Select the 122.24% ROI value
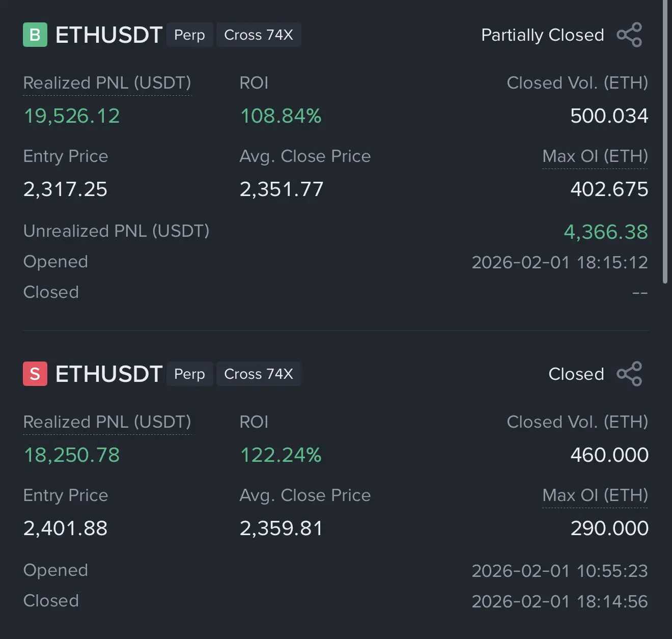The height and width of the screenshot is (639, 672). click(281, 455)
